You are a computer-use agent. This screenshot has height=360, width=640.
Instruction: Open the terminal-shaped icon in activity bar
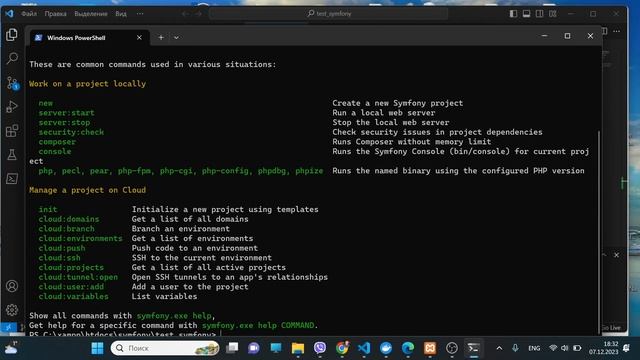12,179
